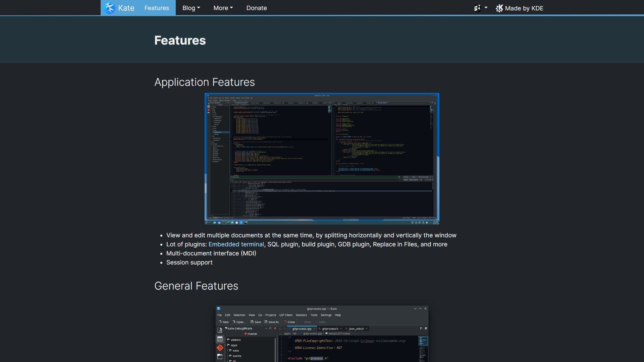Screen dimensions: 644x362
Task: Click the Session support bullet text
Action: (x=189, y=262)
